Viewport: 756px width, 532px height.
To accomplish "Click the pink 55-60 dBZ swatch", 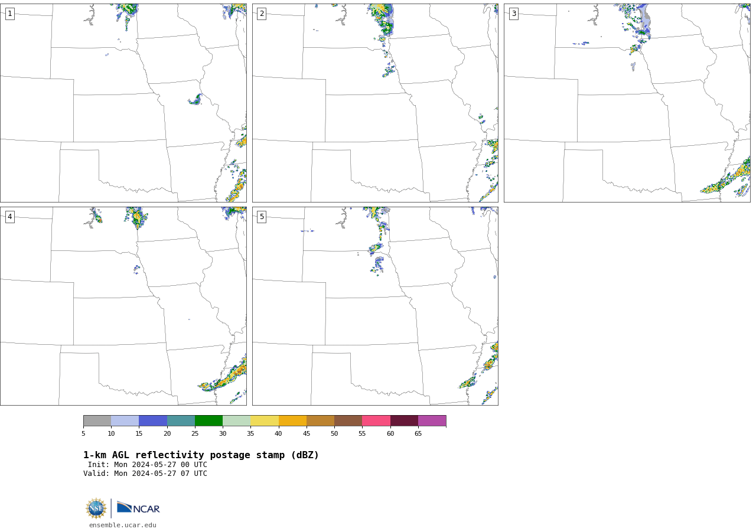I will point(376,421).
